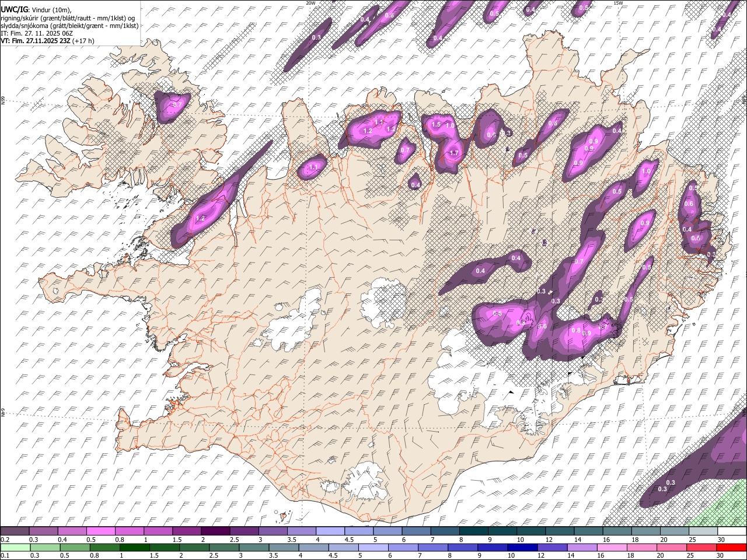Click the bold "UWC/IG" title text
Image resolution: width=747 pixels, height=560 pixels.
[x=14, y=10]
